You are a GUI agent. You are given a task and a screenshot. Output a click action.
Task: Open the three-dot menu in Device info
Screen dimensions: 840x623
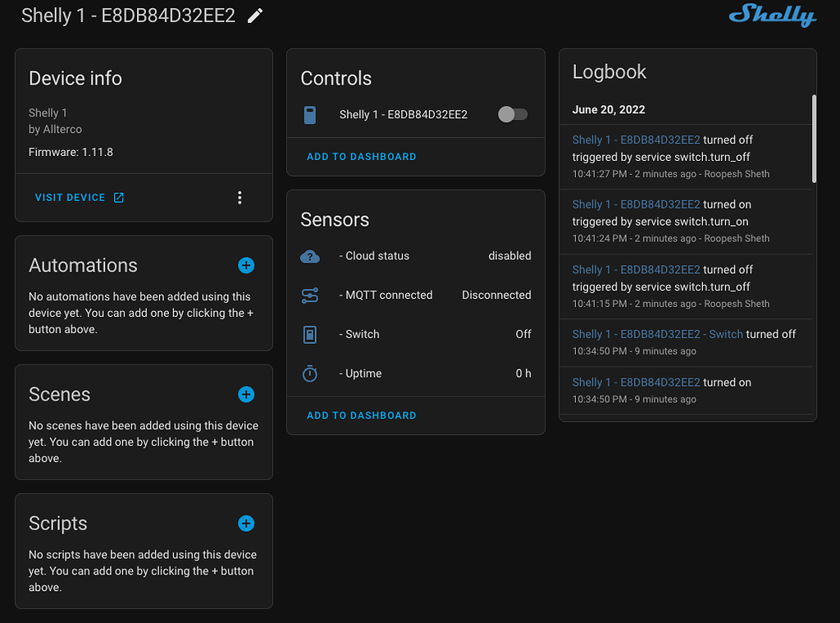point(240,197)
